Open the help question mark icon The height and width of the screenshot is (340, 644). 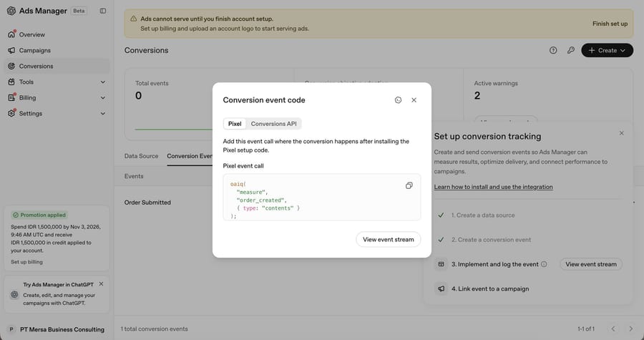(x=553, y=51)
